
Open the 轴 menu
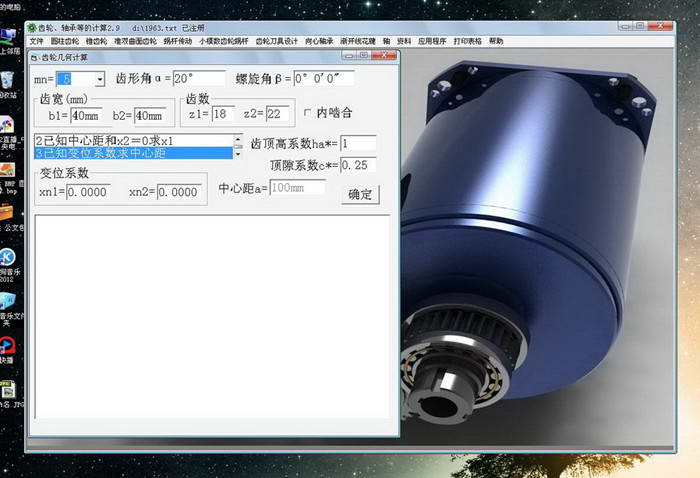387,41
